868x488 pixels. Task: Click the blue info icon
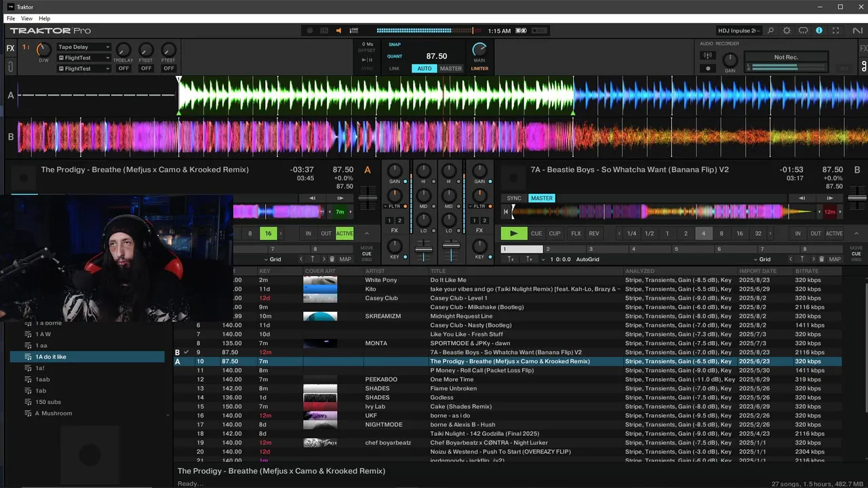click(x=819, y=30)
